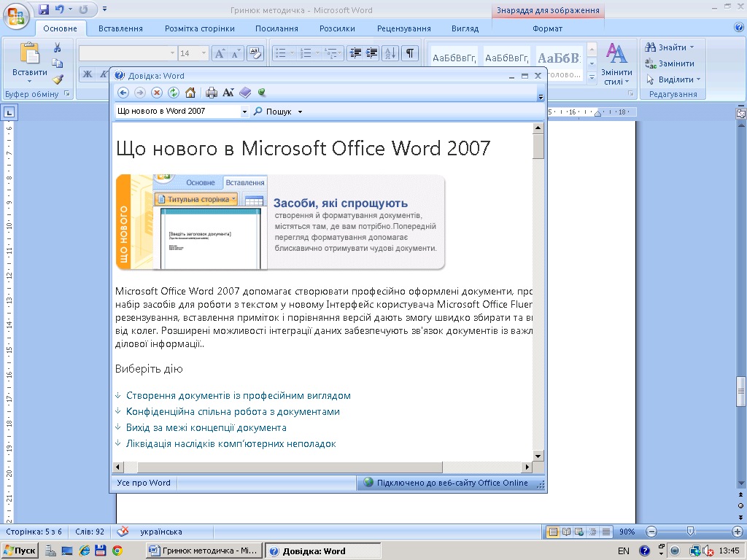Open the Змінити стилі dropdown
The width and height of the screenshot is (747, 560).
(616, 64)
